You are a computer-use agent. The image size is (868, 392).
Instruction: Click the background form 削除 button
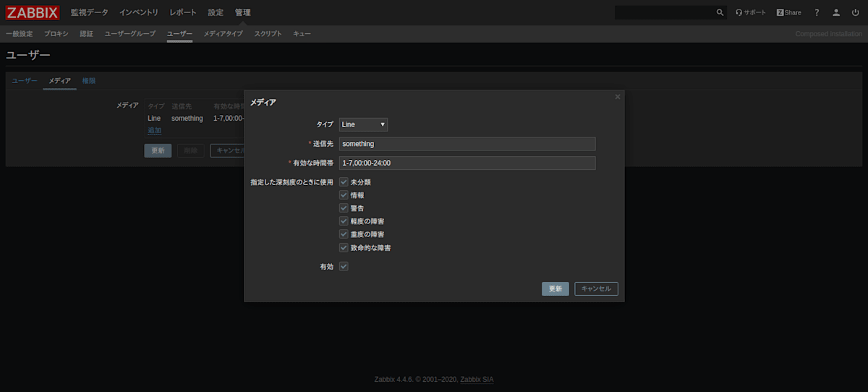(x=190, y=150)
